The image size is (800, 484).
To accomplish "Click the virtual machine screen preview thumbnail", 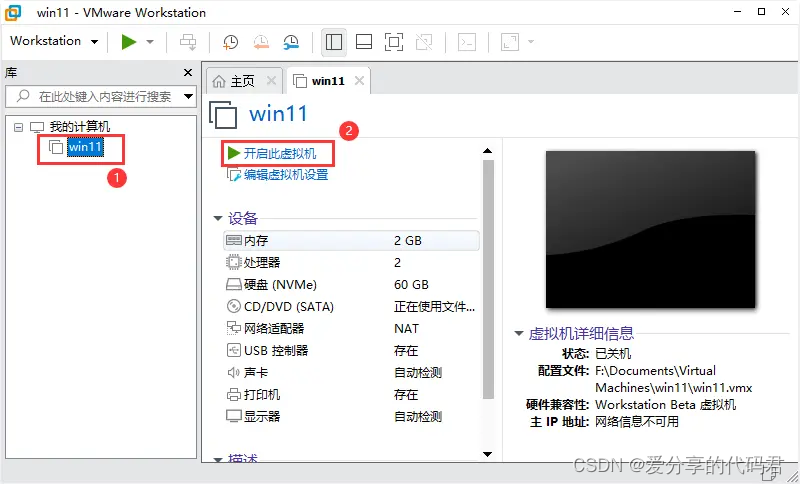I will [651, 230].
